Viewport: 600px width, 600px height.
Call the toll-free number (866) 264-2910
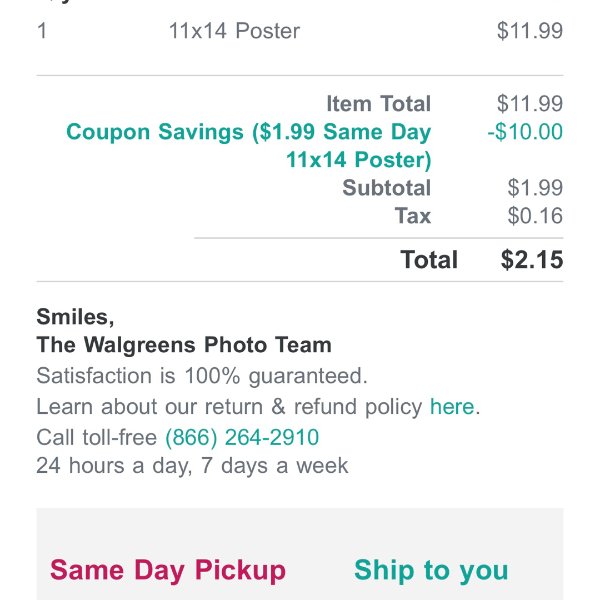[x=242, y=437]
